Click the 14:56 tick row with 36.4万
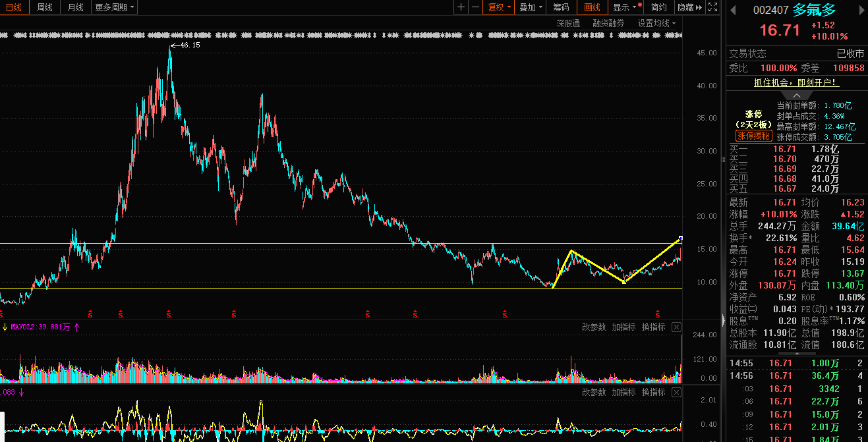 click(x=796, y=375)
